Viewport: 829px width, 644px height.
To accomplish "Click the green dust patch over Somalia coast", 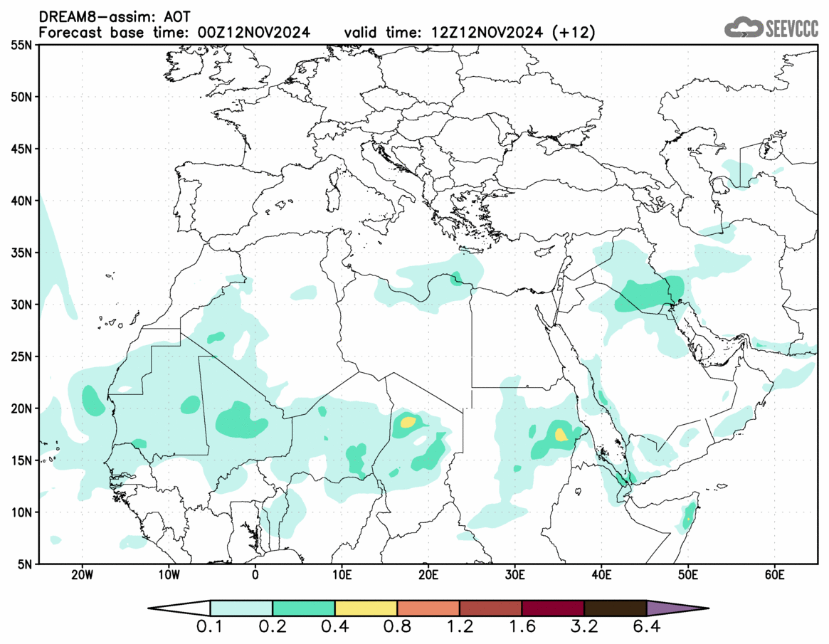I will click(x=688, y=515).
